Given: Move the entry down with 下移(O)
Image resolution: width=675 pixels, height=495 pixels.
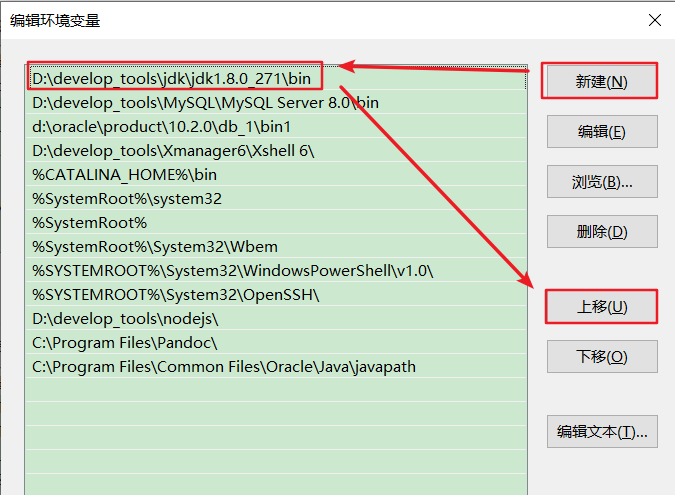Looking at the screenshot, I should [x=602, y=356].
